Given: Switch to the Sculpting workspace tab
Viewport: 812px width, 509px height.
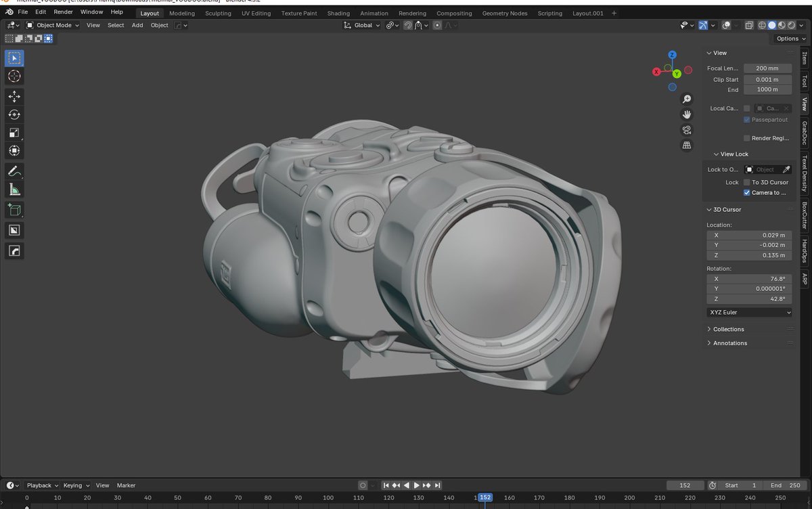Looking at the screenshot, I should click(218, 13).
